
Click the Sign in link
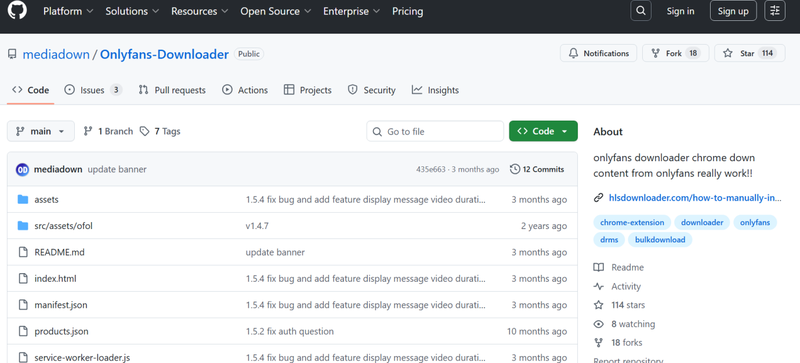pyautogui.click(x=680, y=11)
